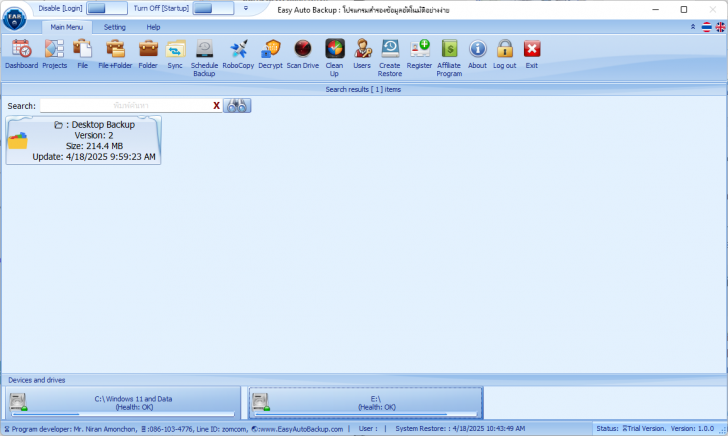The height and width of the screenshot is (436, 728).
Task: Open the Dashboard tool
Action: [x=21, y=54]
